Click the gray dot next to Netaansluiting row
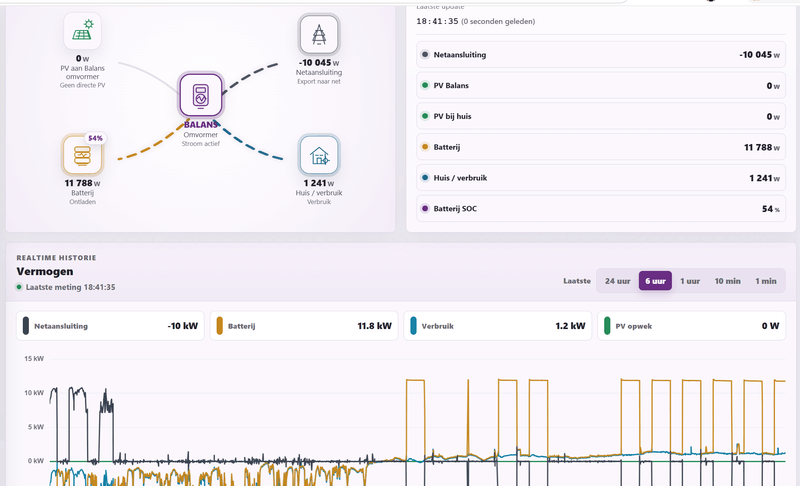Viewport: 800px width, 486px height. [x=425, y=55]
